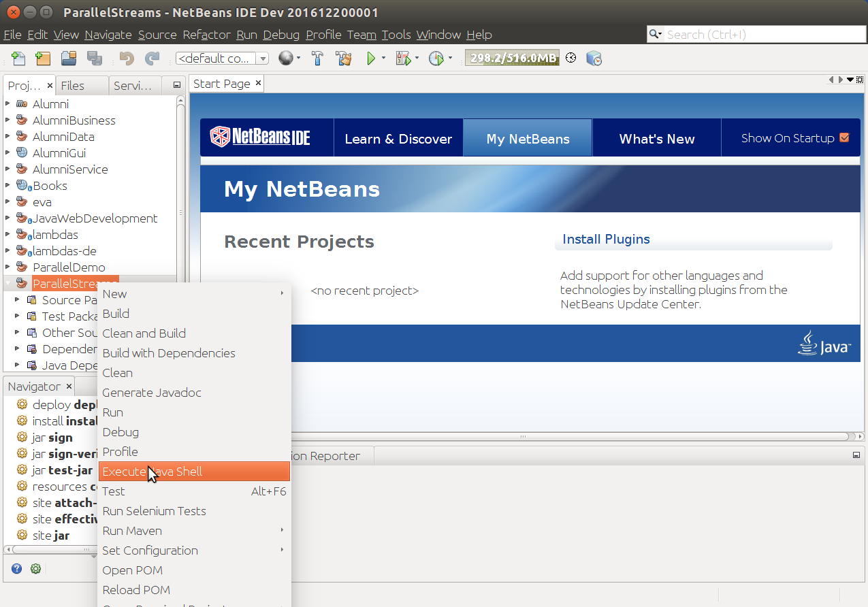This screenshot has height=607, width=868.
Task: Toggle the Show On Startup checkbox
Action: click(x=845, y=137)
